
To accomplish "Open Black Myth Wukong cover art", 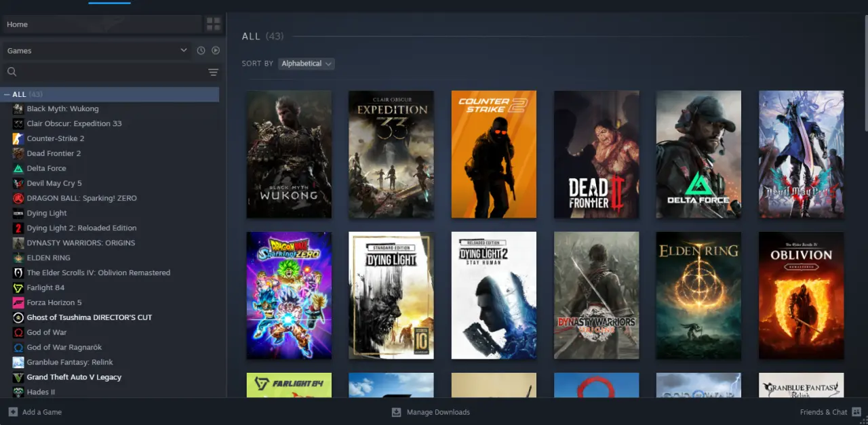I will 289,155.
